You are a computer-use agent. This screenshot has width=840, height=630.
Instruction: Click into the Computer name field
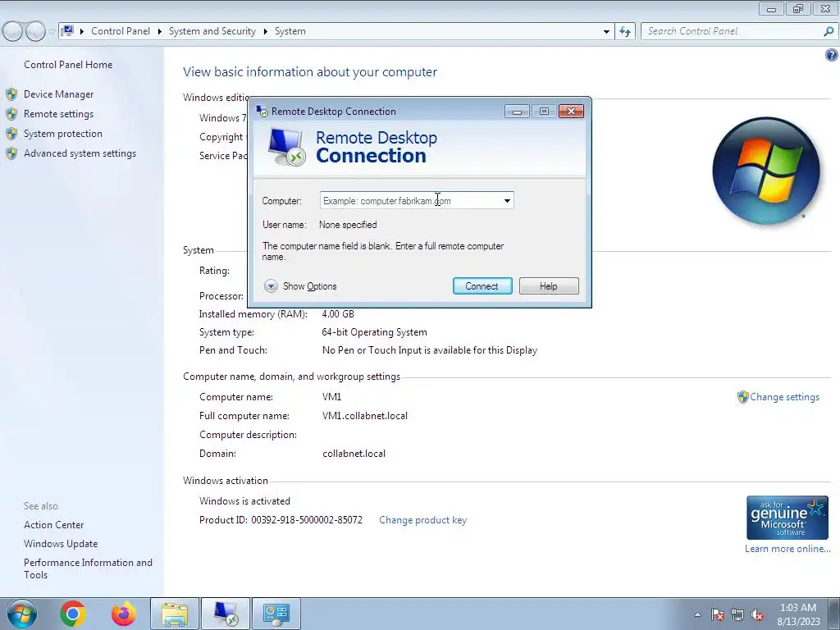pyautogui.click(x=410, y=201)
